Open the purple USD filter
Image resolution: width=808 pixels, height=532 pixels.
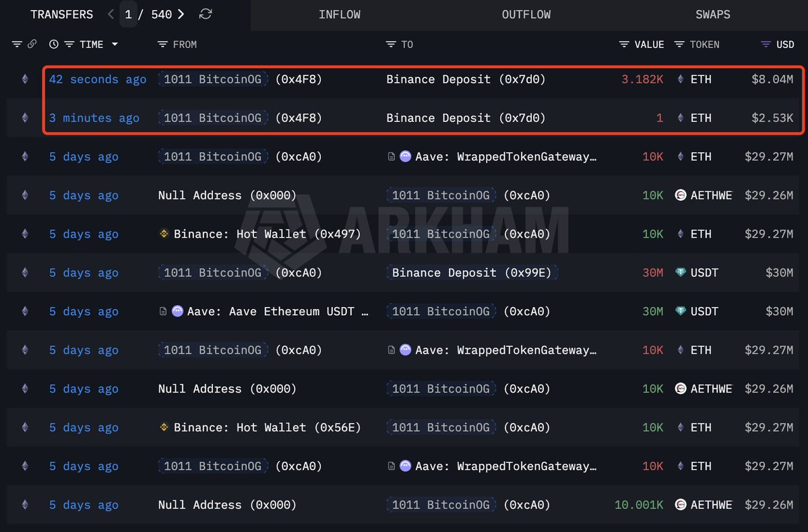tap(766, 44)
